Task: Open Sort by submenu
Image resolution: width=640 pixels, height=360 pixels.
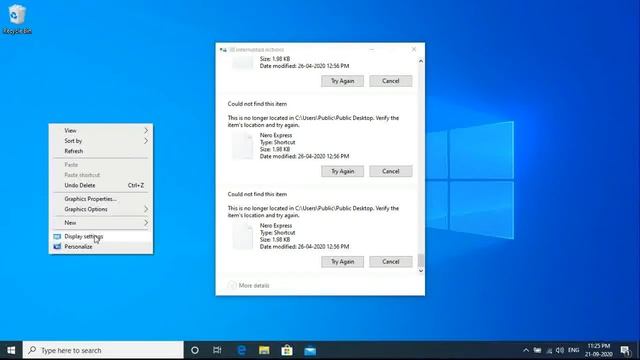Action: tap(101, 141)
